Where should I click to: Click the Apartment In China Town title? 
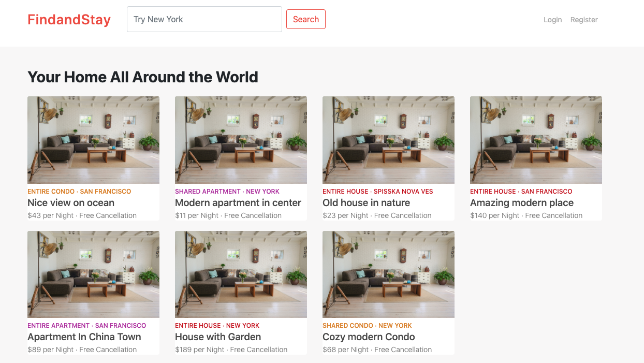[84, 337]
